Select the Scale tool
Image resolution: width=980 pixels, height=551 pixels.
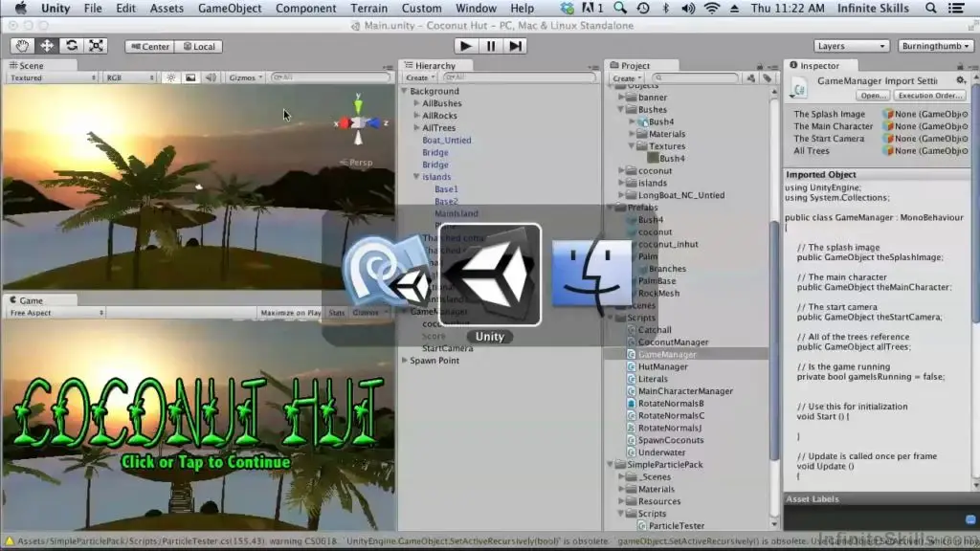(96, 46)
